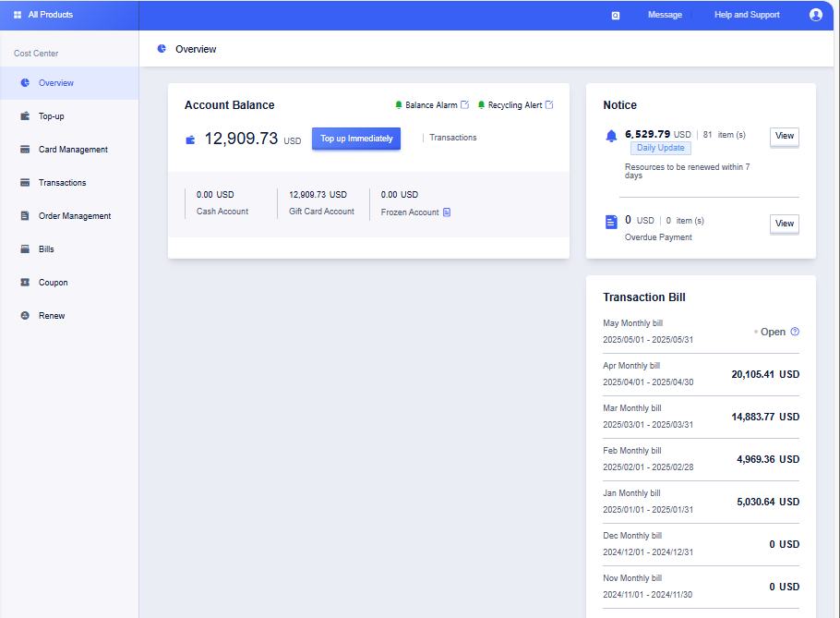Click the Balance Alarm green bell icon
The image size is (840, 618).
399,105
